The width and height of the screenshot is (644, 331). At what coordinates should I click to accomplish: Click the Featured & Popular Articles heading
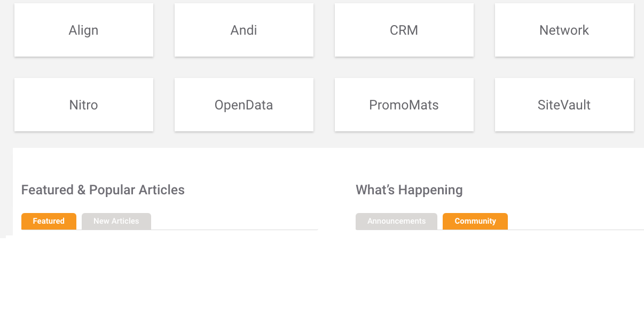pyautogui.click(x=103, y=190)
